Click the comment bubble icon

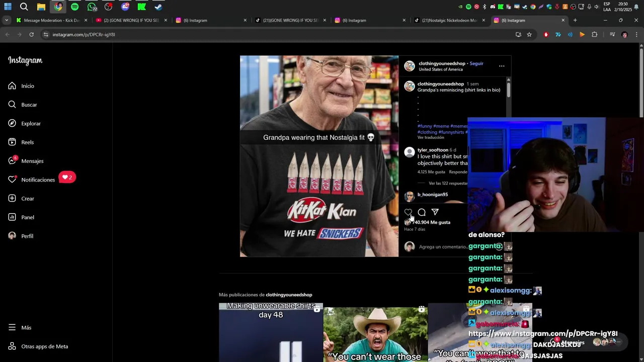click(x=422, y=212)
